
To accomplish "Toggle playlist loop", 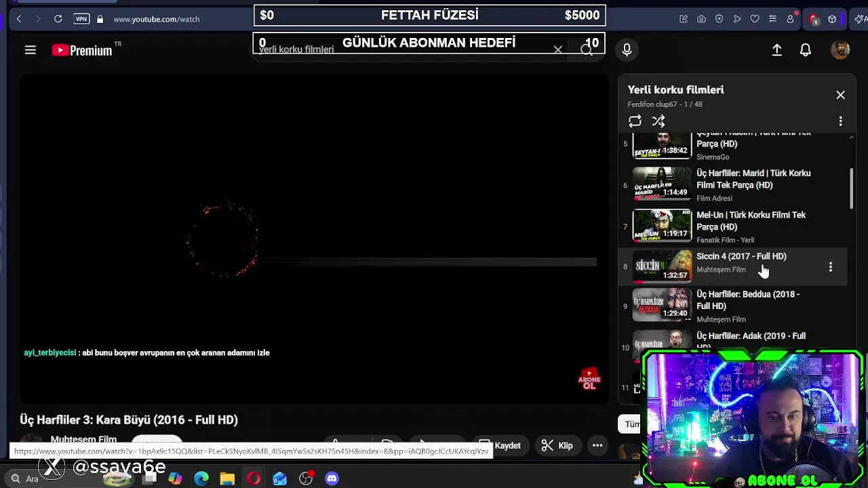I will [x=635, y=121].
